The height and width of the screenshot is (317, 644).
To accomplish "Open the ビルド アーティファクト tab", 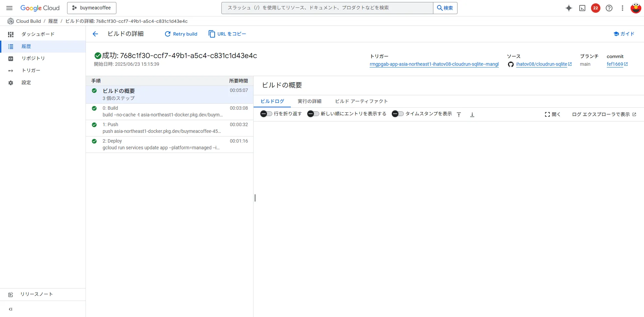I will tap(361, 101).
